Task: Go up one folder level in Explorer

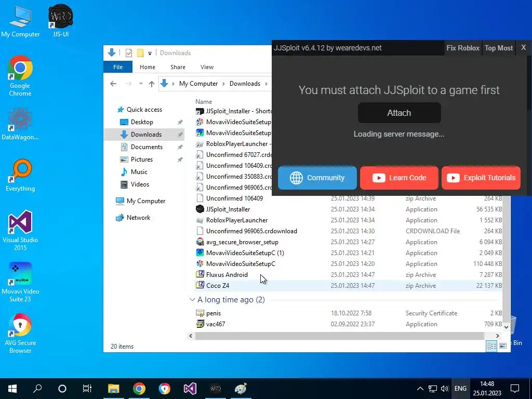Action: point(152,84)
